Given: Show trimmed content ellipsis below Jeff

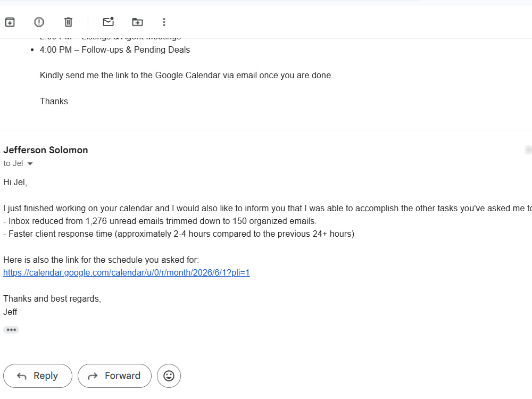Looking at the screenshot, I should [11, 330].
